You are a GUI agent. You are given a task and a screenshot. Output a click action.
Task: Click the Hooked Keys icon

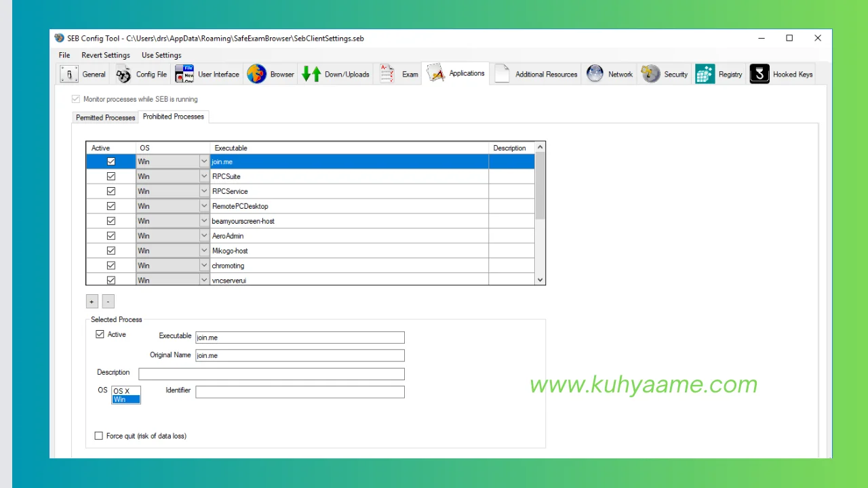click(759, 74)
